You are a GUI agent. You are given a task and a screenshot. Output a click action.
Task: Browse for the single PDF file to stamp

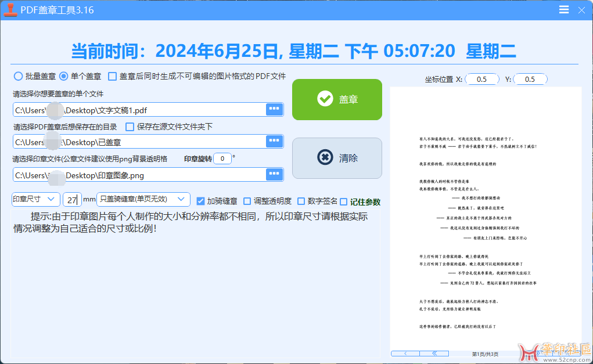coord(274,109)
